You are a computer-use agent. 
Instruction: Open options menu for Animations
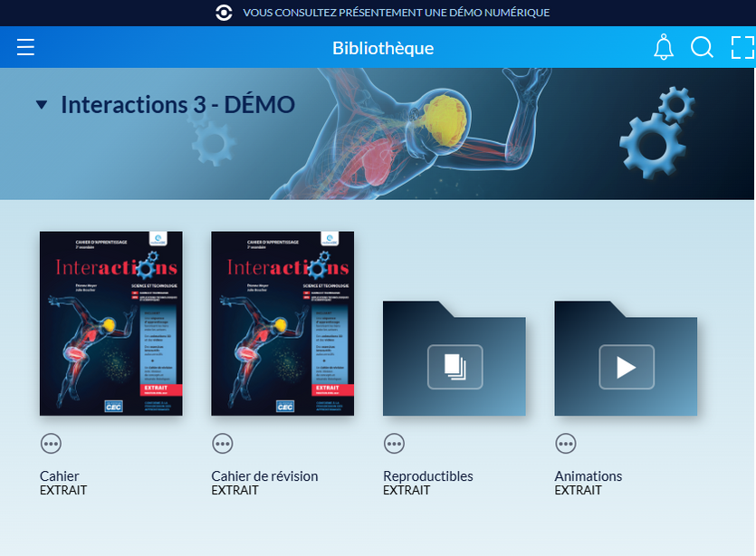click(x=566, y=444)
